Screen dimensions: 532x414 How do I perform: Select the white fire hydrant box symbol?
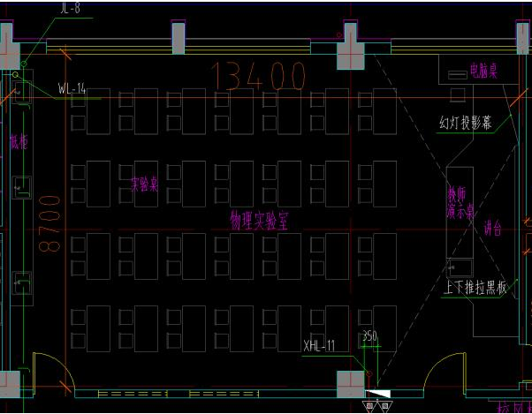click(376, 392)
